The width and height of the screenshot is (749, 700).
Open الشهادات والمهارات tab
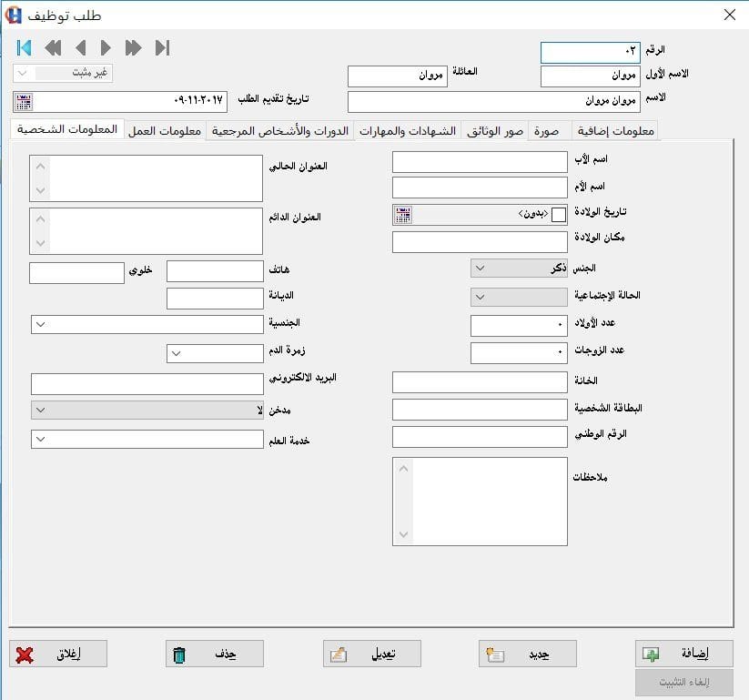point(408,131)
